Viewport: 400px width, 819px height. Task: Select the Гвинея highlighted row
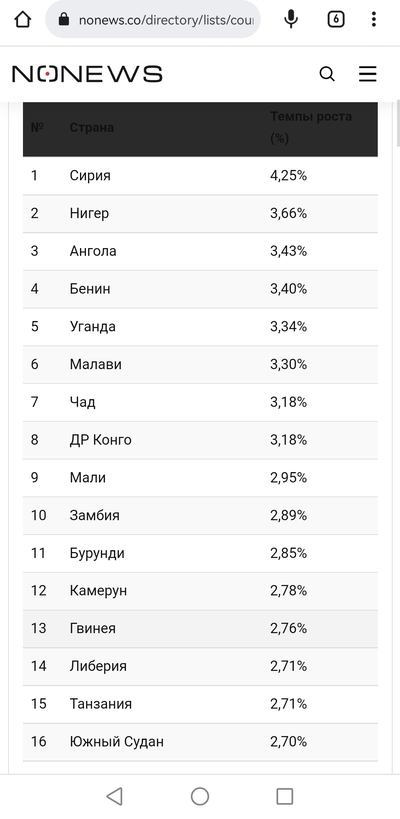pyautogui.click(x=200, y=628)
